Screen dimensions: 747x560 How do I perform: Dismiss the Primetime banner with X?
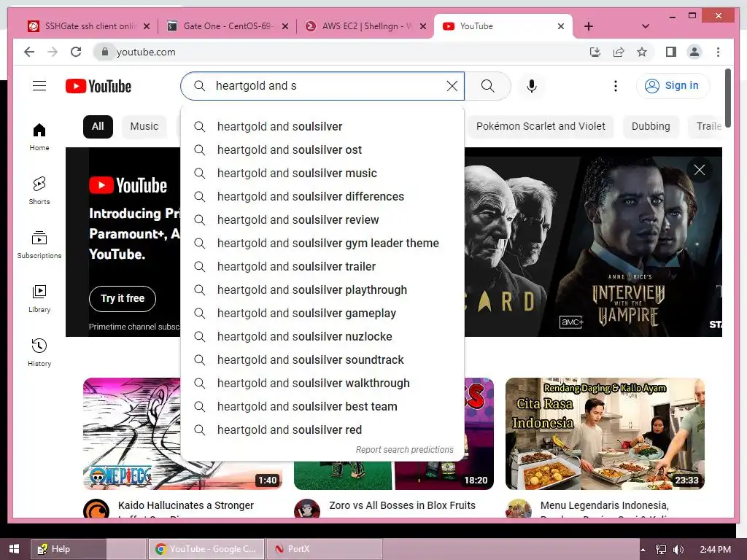pyautogui.click(x=700, y=170)
